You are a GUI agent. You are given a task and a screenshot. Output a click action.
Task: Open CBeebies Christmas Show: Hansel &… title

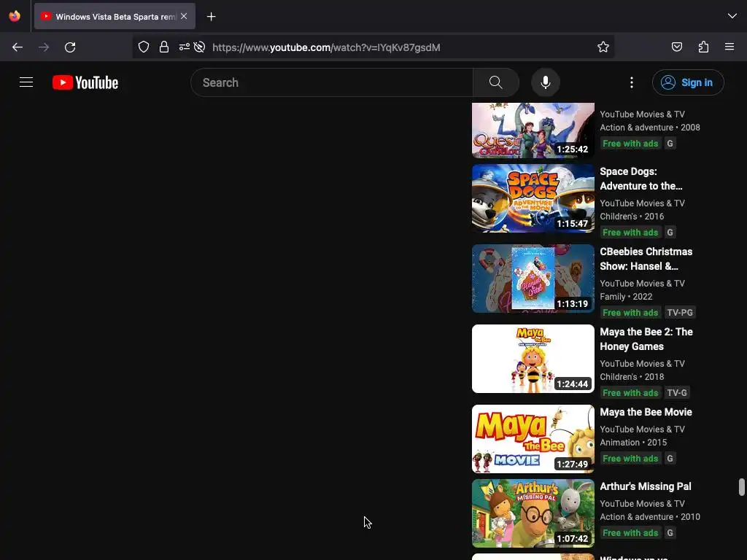coord(646,259)
